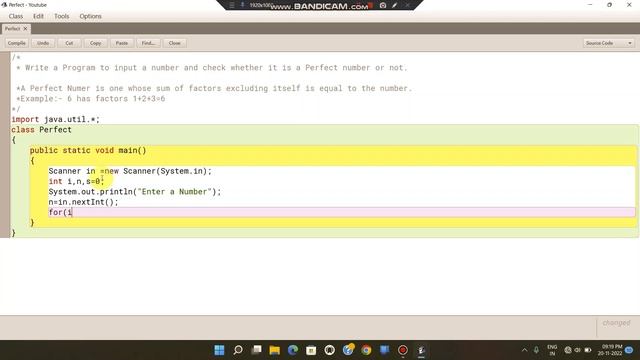Open the blue app next to Chrome on the taskbar
Screen dimensions: 640x360
click(x=384, y=350)
